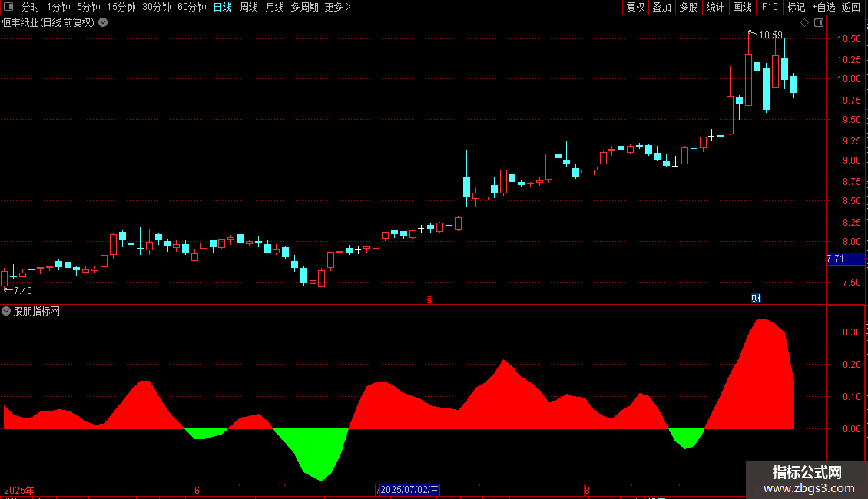Expand the 更多 periods menu
This screenshot has height=499, width=868.
pyautogui.click(x=338, y=7)
